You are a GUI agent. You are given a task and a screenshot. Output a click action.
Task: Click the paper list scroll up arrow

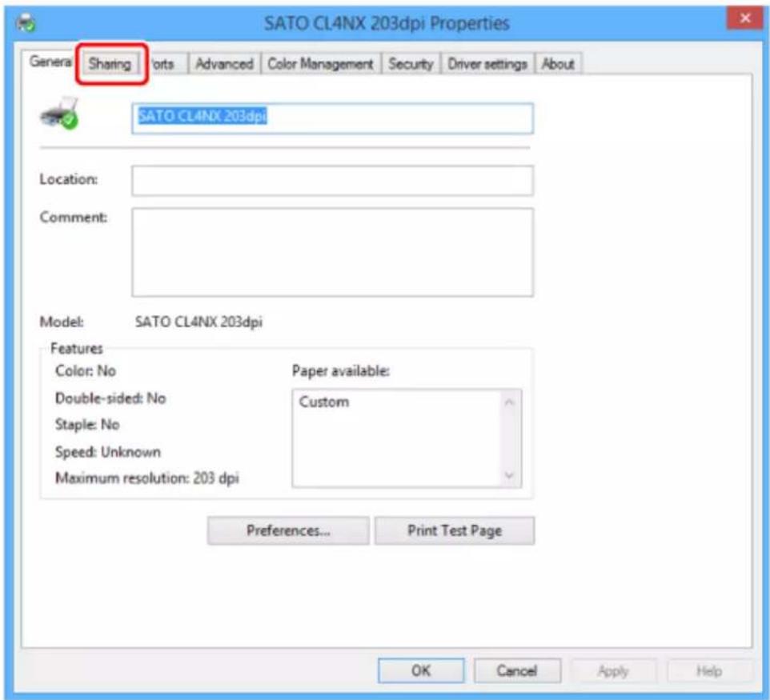click(x=510, y=402)
